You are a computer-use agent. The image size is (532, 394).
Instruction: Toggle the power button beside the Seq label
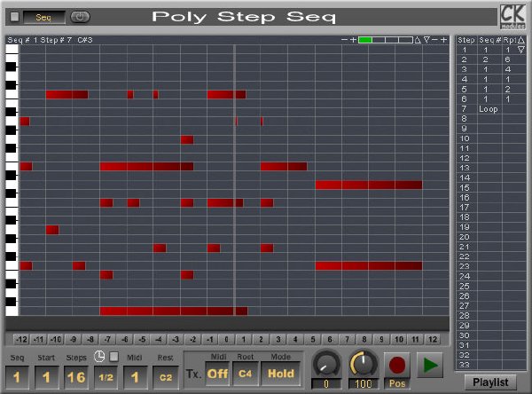80,17
